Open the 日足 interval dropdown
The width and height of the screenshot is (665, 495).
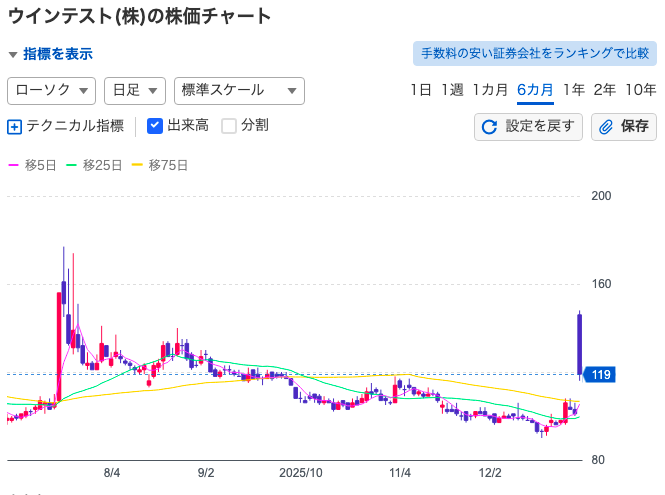[x=134, y=90]
